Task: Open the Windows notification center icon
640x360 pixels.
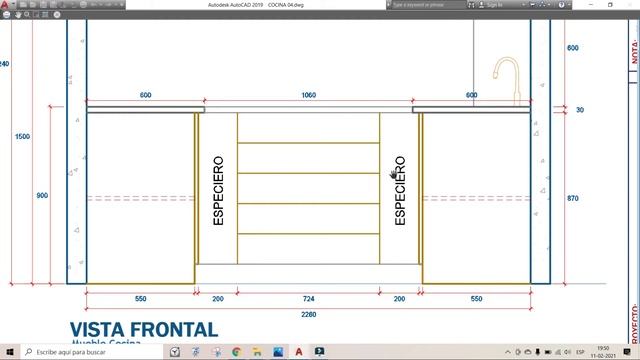Action: coord(627,352)
